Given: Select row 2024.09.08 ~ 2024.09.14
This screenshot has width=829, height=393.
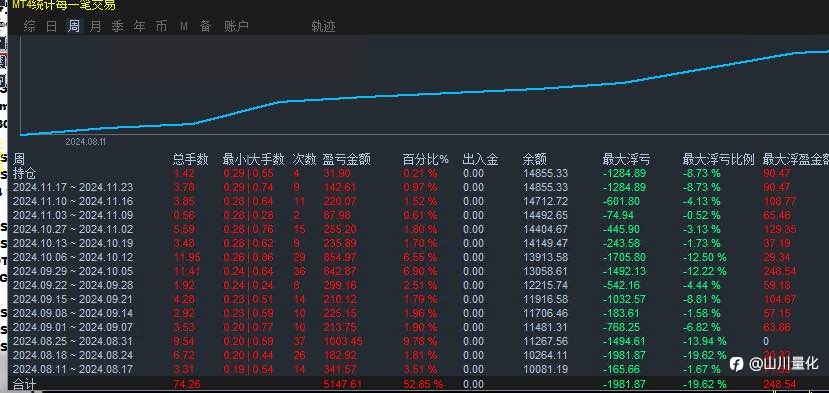Looking at the screenshot, I should [x=73, y=313].
